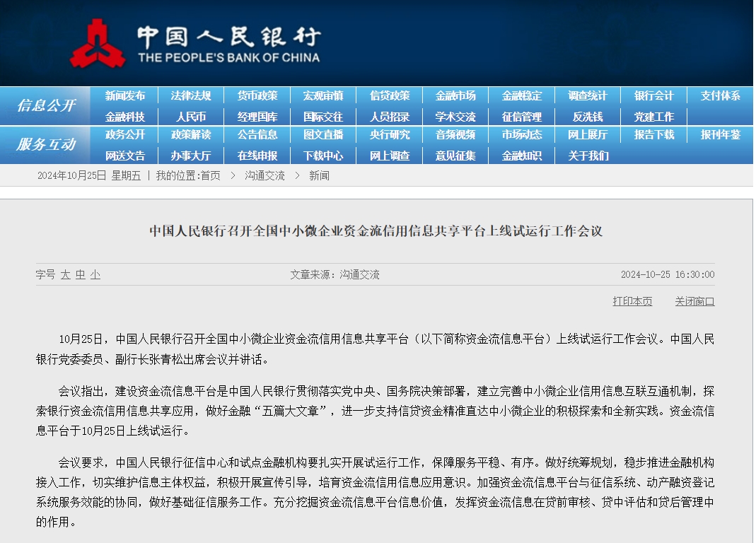Open 网送文告 navigation link
The width and height of the screenshot is (756, 543).
(125, 156)
